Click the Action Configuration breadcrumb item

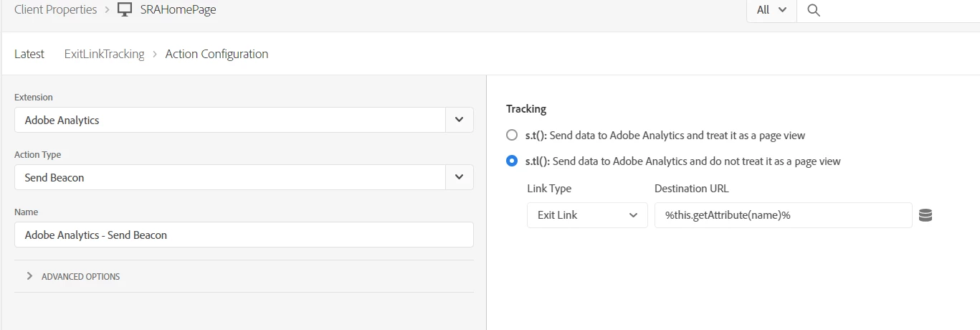click(x=217, y=54)
